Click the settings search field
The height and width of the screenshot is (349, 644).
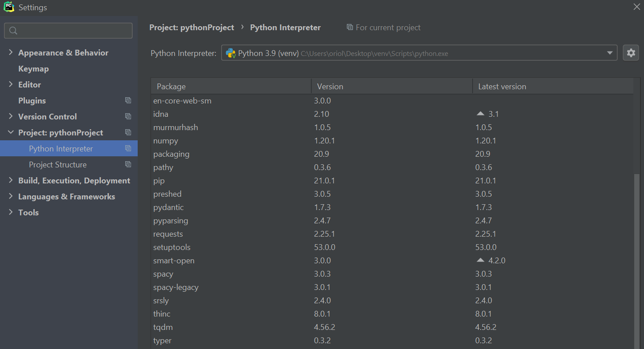[68, 31]
